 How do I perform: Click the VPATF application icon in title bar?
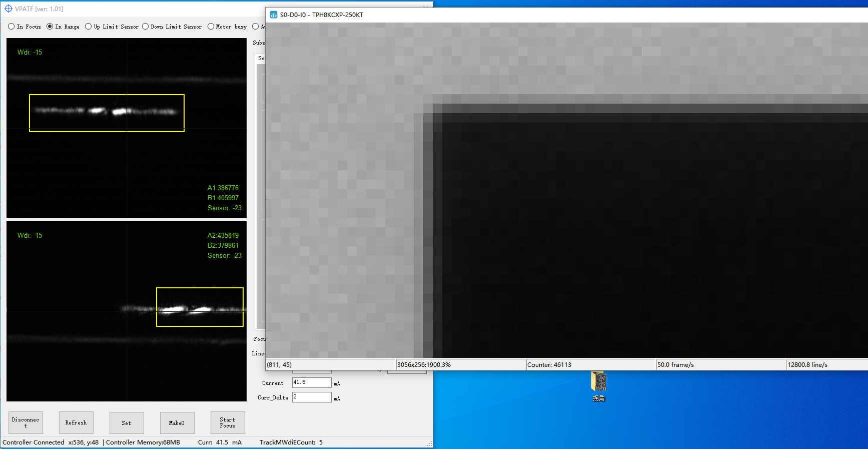tap(8, 9)
